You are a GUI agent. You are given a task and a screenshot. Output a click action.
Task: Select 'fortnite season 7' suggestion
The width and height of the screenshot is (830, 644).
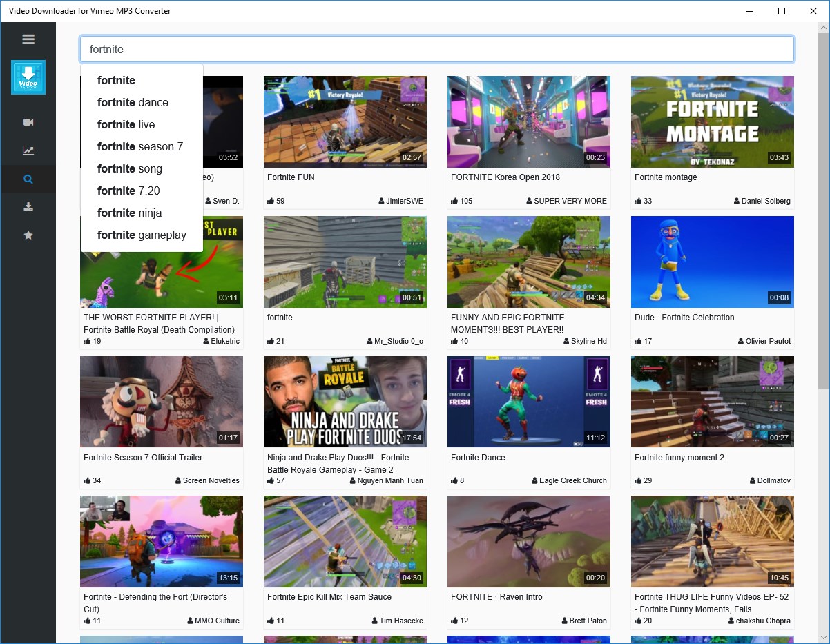142,146
